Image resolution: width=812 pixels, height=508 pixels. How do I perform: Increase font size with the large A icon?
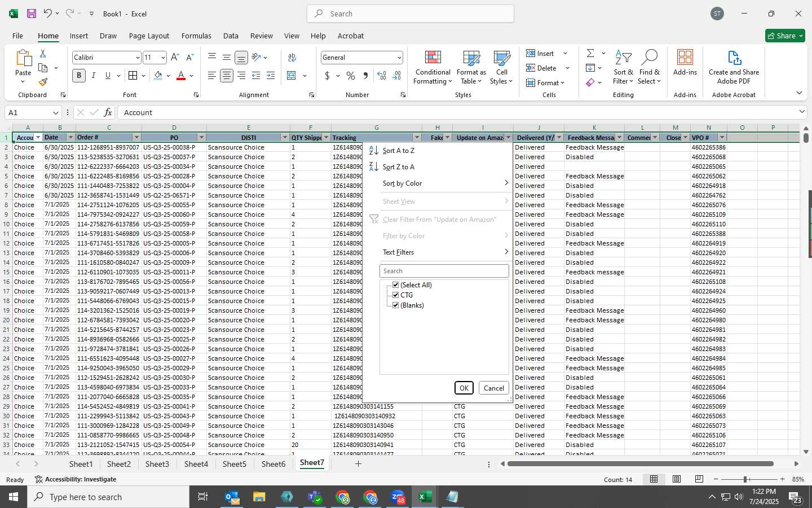(175, 58)
